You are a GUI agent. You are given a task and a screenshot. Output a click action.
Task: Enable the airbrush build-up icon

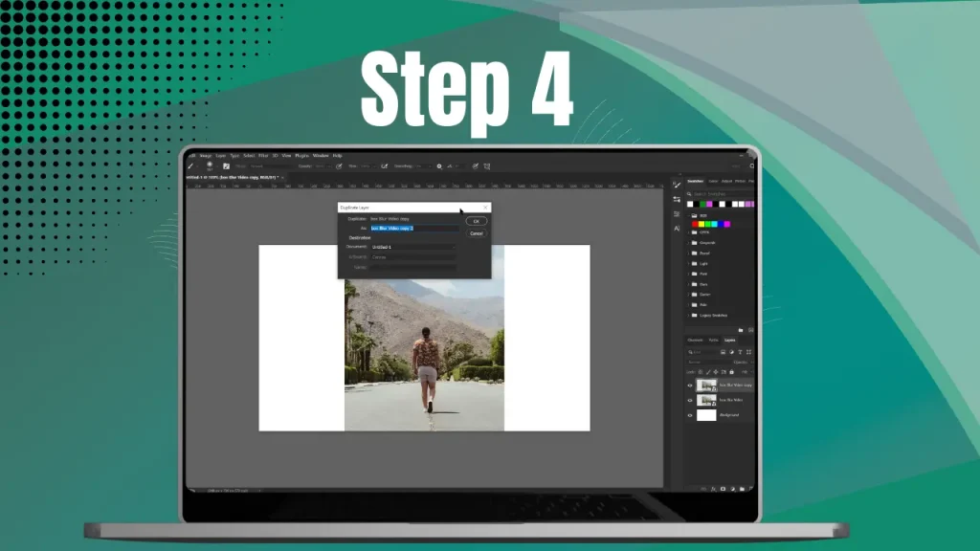pyautogui.click(x=385, y=166)
